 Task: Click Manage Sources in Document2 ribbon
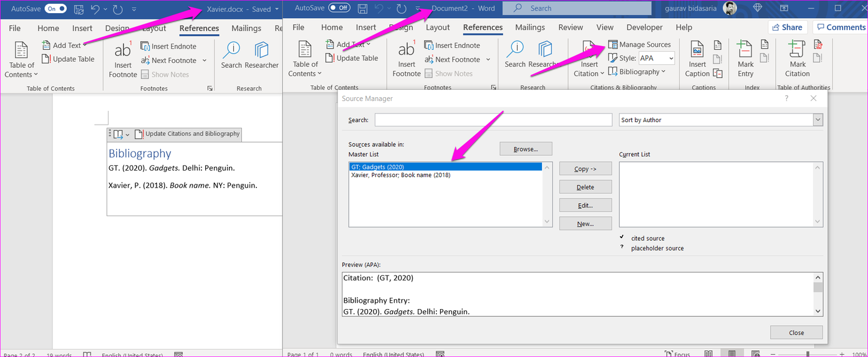point(639,44)
